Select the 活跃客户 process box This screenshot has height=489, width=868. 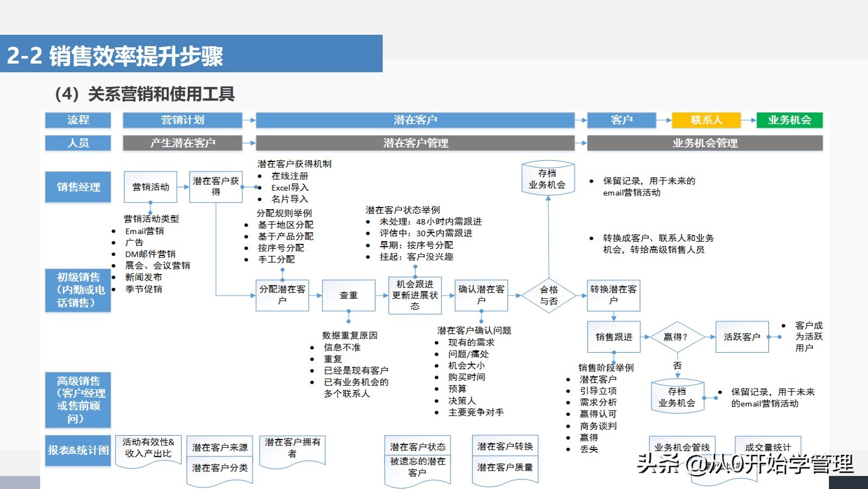pyautogui.click(x=742, y=337)
